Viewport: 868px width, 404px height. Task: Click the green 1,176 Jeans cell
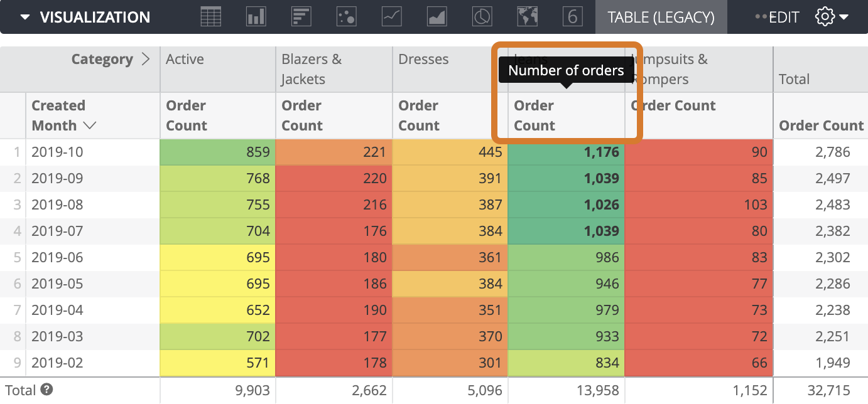coord(566,152)
